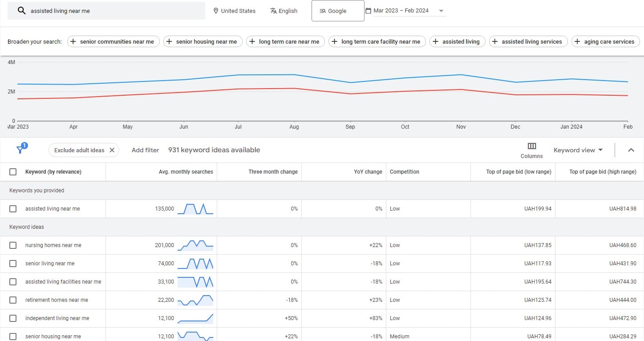644x341 pixels.
Task: Click the Add filter button
Action: point(145,150)
